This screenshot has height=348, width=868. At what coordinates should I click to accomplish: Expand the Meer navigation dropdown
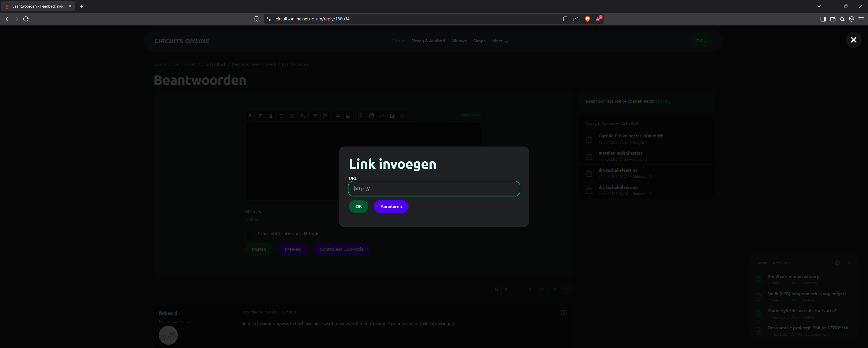click(500, 41)
